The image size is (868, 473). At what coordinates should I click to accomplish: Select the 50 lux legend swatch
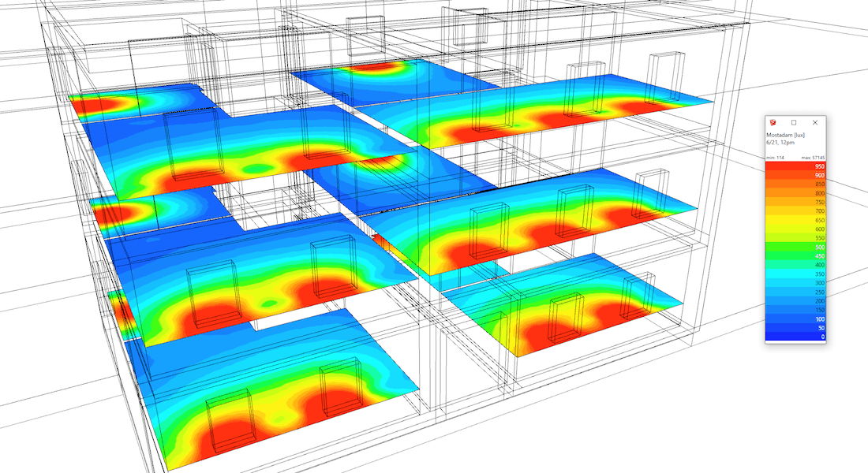pos(795,328)
